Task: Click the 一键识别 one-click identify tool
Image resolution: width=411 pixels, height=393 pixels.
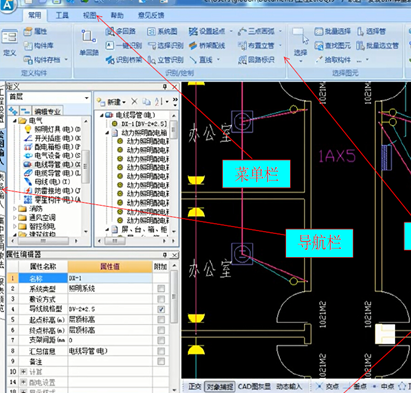Action: [124, 45]
